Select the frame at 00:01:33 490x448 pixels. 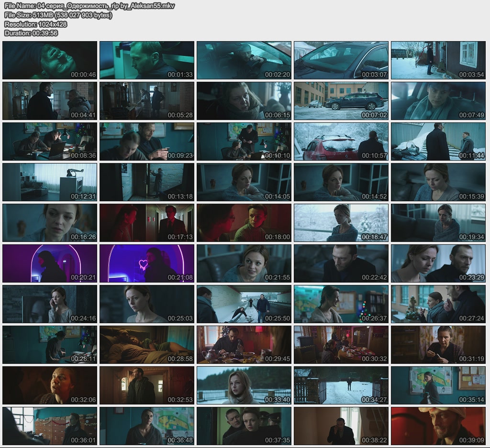147,60
